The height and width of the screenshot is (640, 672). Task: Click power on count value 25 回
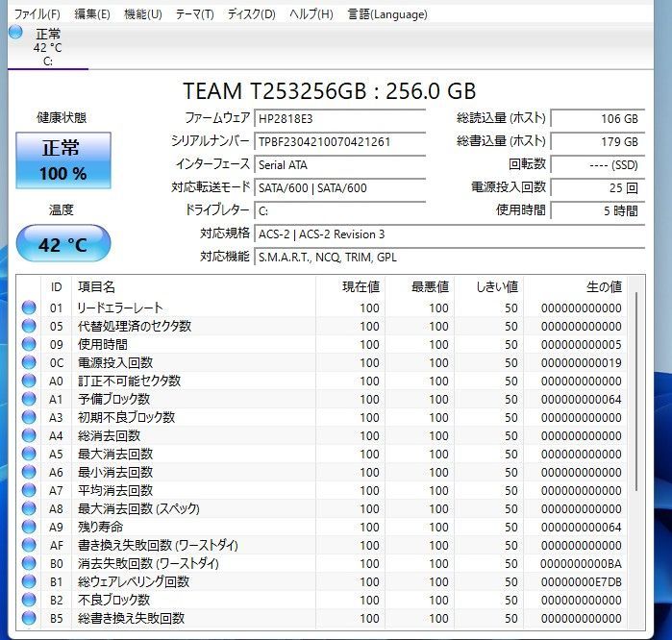coord(597,188)
